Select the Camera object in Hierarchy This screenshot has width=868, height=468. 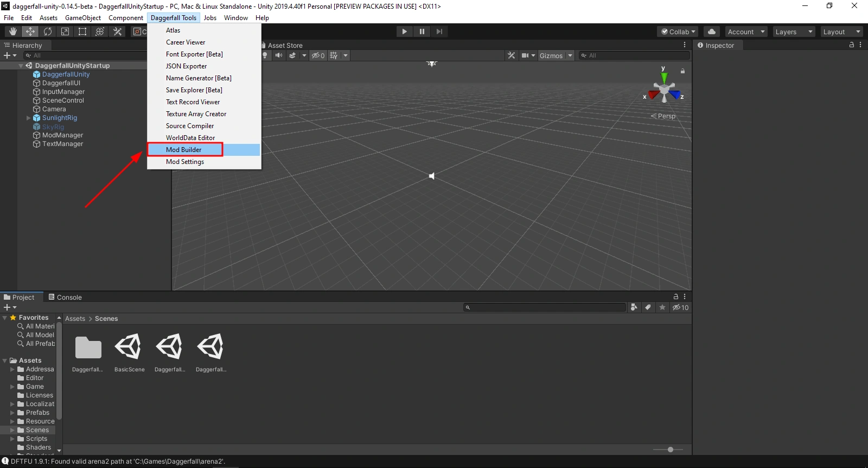coord(54,109)
